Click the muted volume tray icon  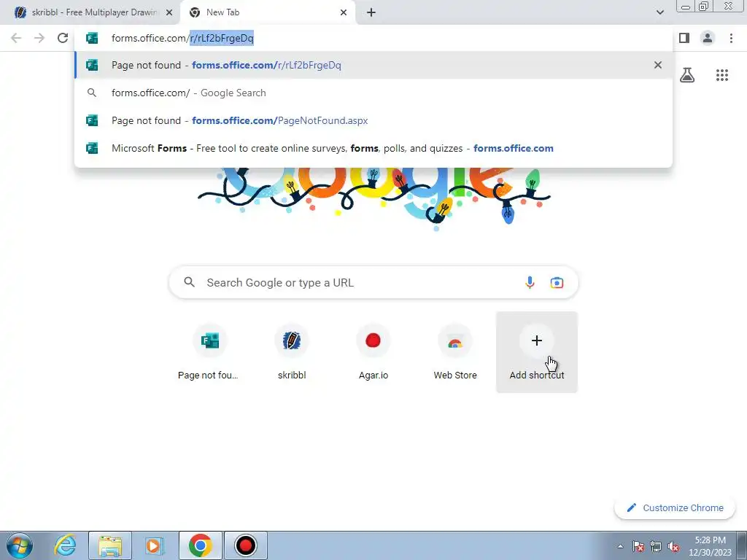(x=673, y=546)
